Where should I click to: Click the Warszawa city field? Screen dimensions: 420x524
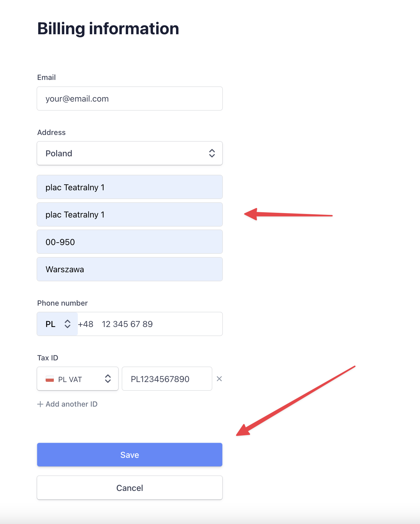coord(130,269)
